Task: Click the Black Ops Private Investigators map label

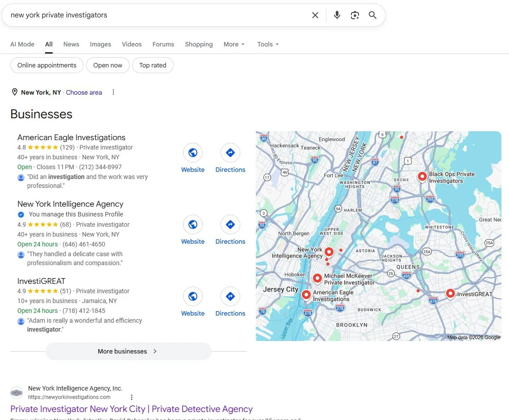Action: [x=451, y=178]
